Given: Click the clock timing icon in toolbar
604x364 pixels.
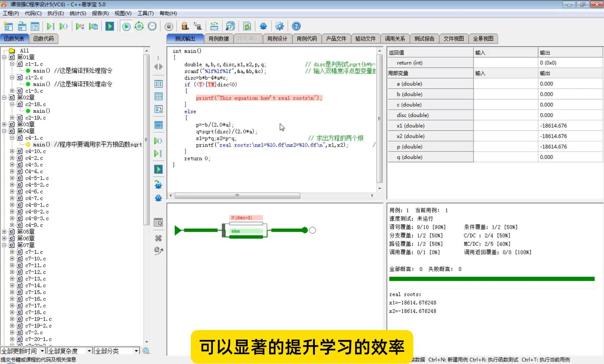Looking at the screenshot, I should pyautogui.click(x=152, y=26).
